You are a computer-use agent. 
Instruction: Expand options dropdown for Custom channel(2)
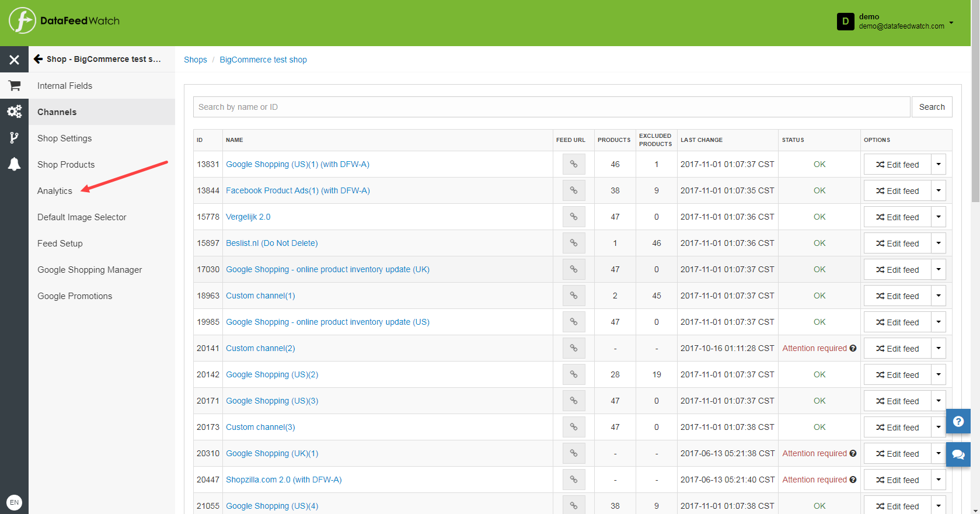[939, 348]
